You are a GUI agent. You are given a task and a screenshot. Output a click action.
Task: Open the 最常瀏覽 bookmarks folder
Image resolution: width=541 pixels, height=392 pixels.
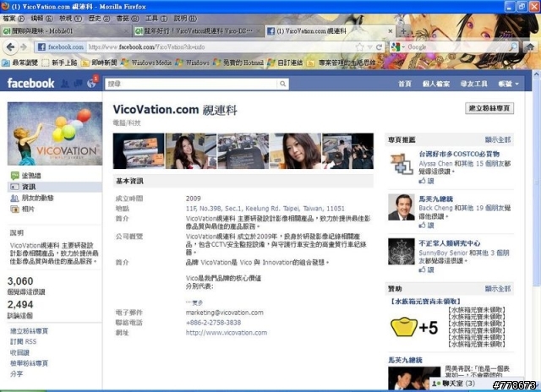(19, 63)
